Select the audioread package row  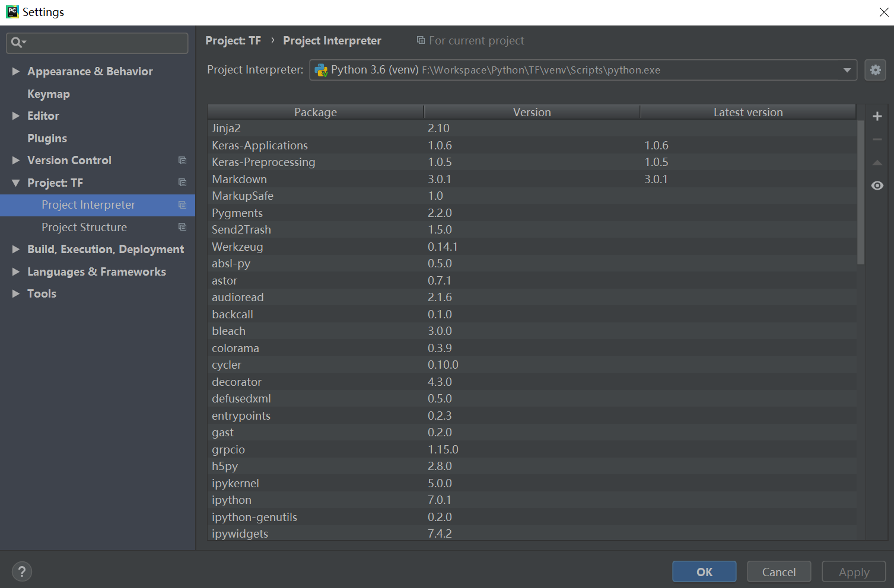tap(532, 297)
